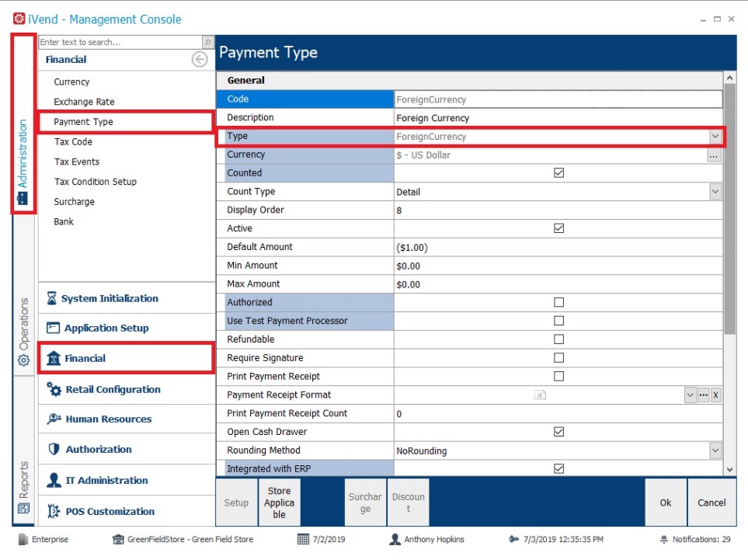Click the Authorization shield icon

pos(54,449)
